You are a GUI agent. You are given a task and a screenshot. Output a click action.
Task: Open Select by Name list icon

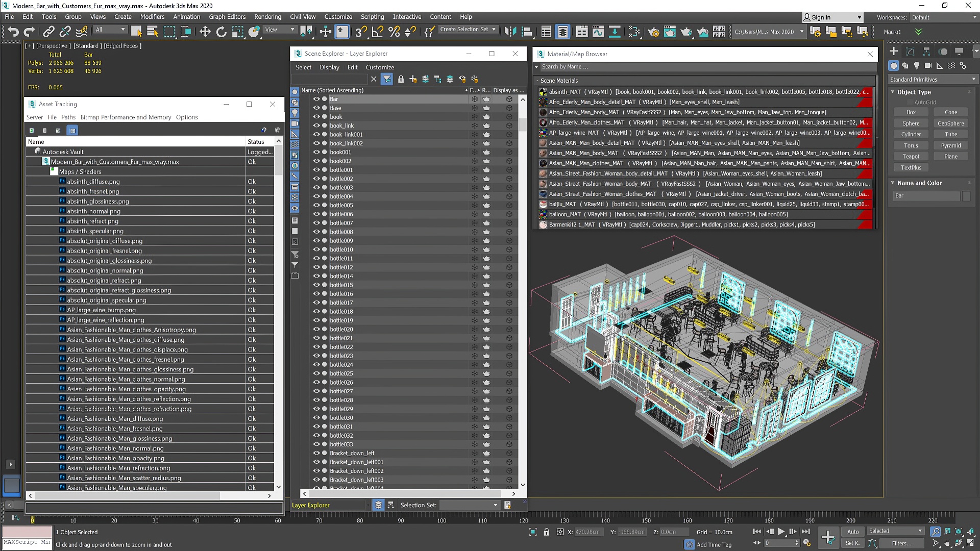(x=152, y=32)
